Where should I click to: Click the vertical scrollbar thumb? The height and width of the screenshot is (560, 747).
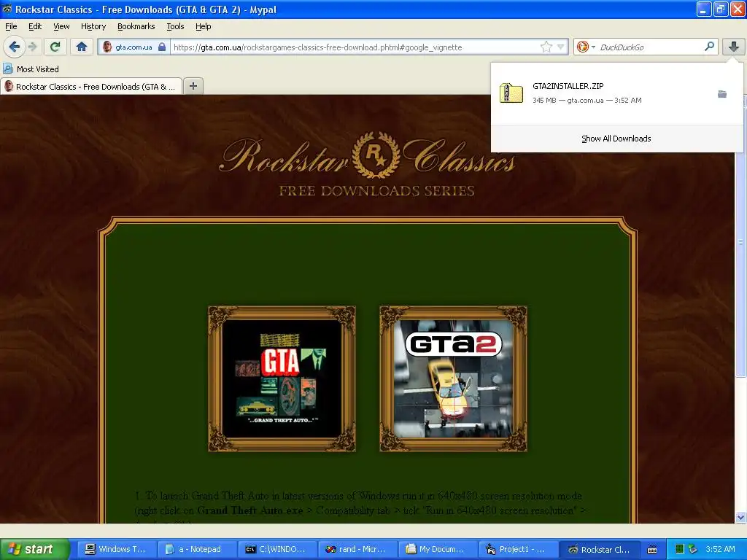pos(740,243)
